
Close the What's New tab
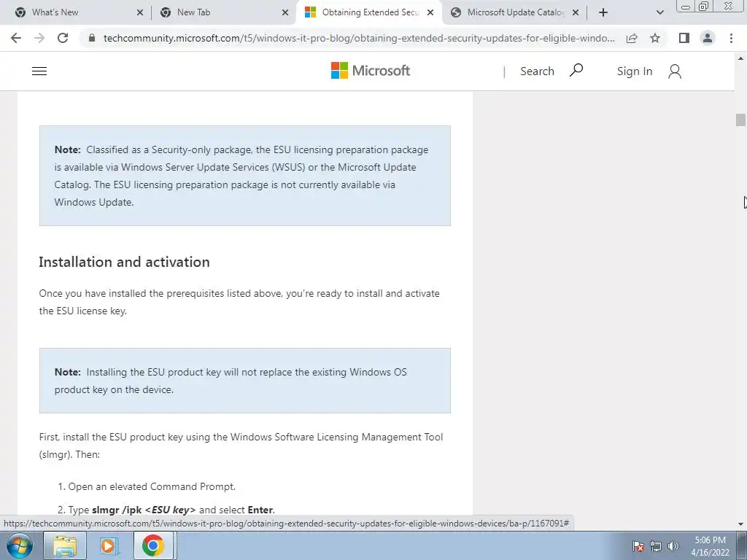[139, 12]
